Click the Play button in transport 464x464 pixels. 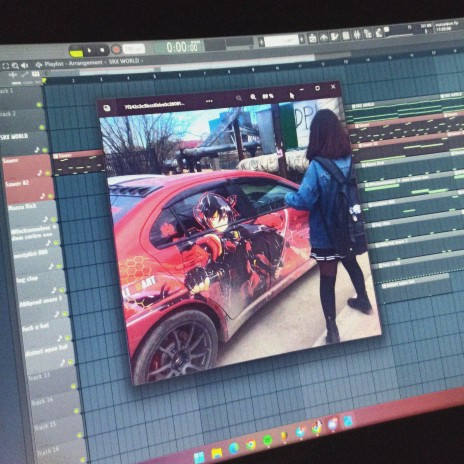(89, 51)
